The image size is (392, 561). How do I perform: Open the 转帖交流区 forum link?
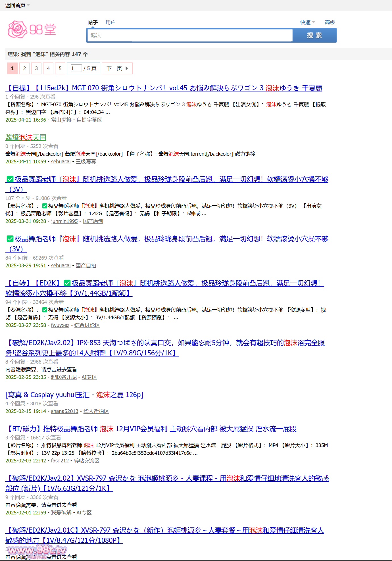86,461
